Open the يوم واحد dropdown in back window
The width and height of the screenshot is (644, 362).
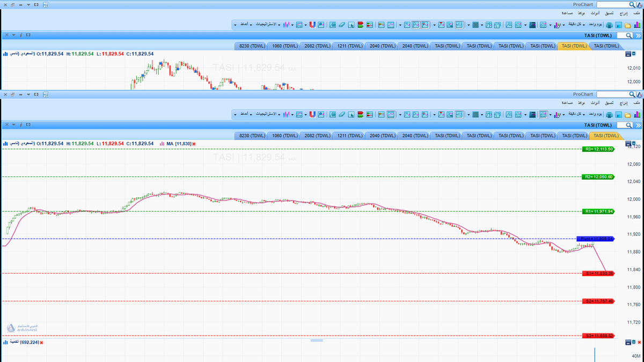(x=594, y=25)
